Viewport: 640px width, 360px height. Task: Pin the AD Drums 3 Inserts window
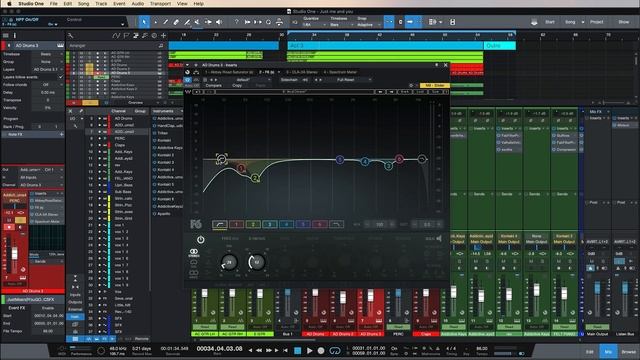pyautogui.click(x=436, y=65)
